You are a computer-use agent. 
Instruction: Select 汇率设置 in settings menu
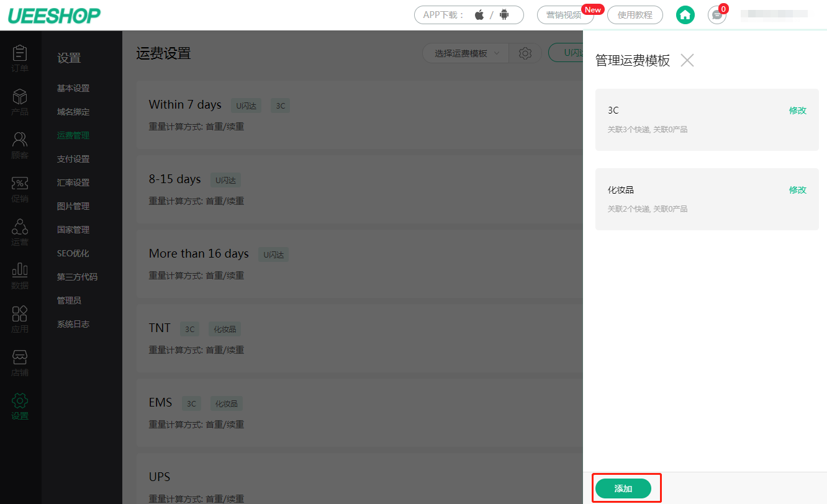pos(73,182)
